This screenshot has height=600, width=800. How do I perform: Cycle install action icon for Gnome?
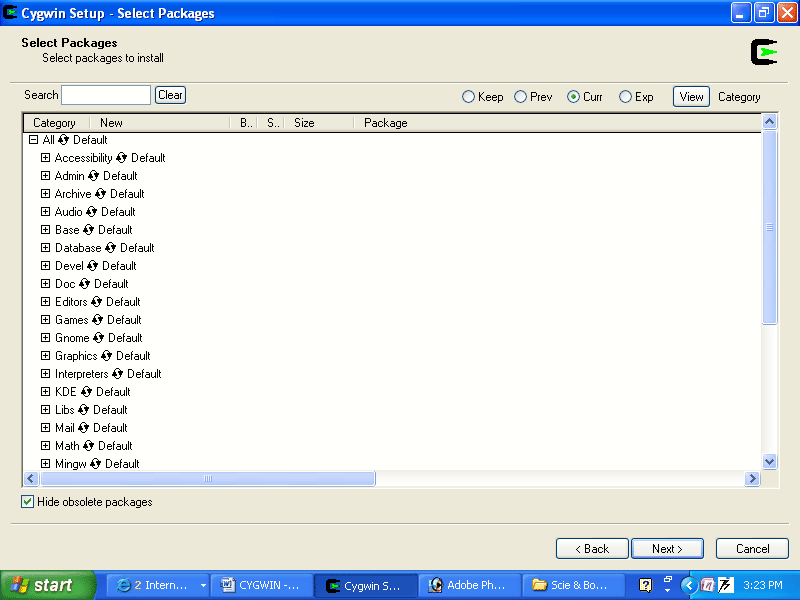98,338
